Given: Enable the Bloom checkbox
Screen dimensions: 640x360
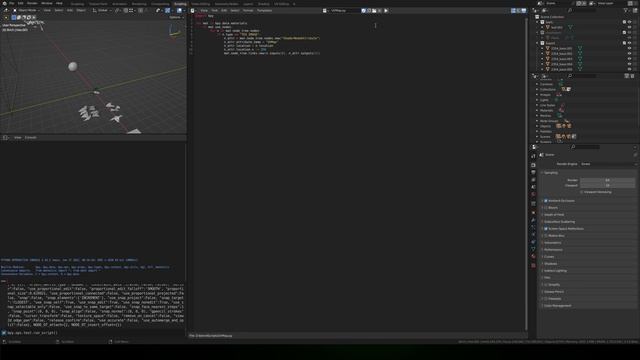Looking at the screenshot, I should click(546, 208).
